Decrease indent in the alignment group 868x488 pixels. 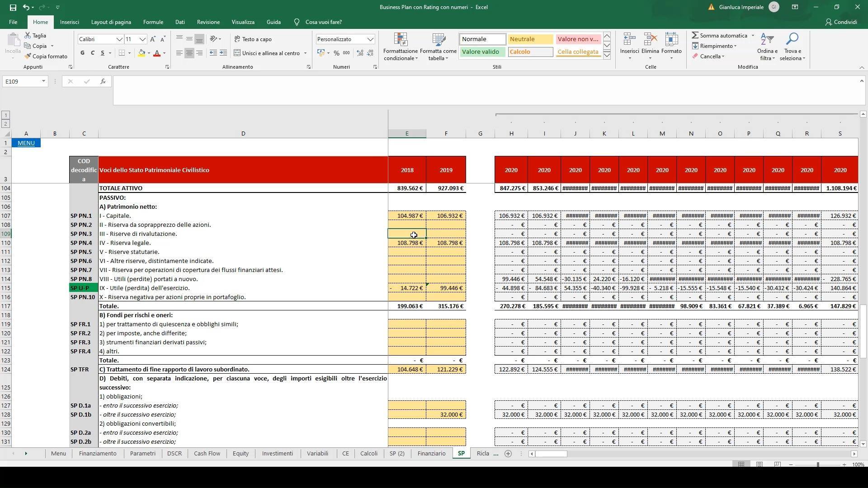click(x=213, y=53)
